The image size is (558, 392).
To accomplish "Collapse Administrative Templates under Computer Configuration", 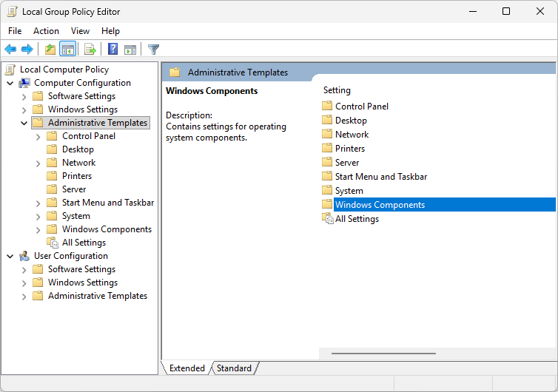I will 24,123.
